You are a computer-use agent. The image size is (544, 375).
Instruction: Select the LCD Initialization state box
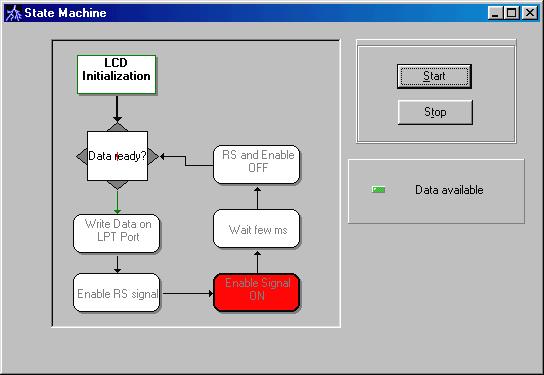(x=117, y=74)
